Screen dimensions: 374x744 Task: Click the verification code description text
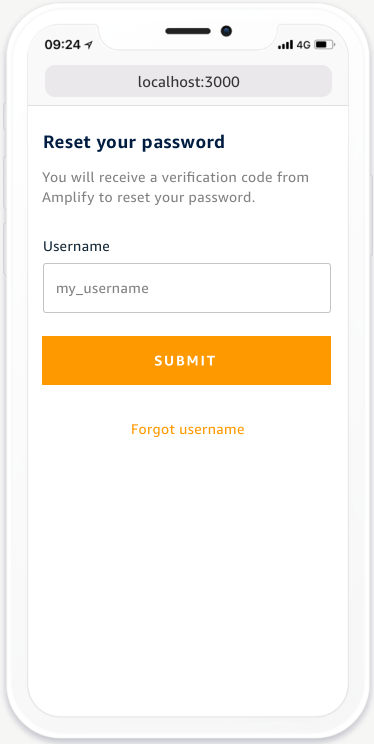point(176,187)
